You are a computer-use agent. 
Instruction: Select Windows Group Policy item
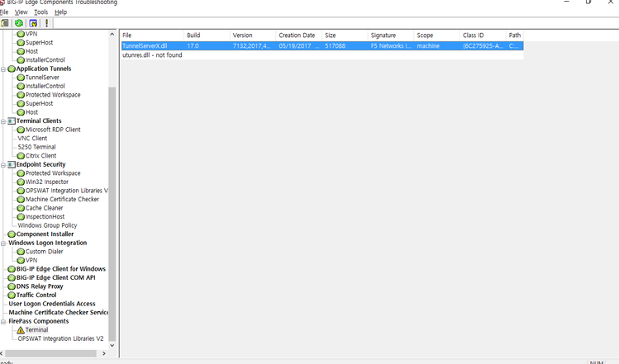point(47,225)
